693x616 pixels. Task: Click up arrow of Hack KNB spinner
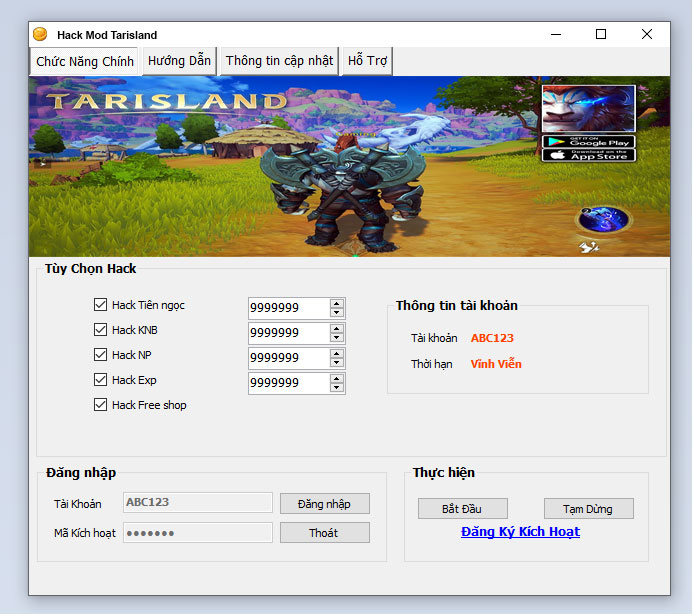337,329
